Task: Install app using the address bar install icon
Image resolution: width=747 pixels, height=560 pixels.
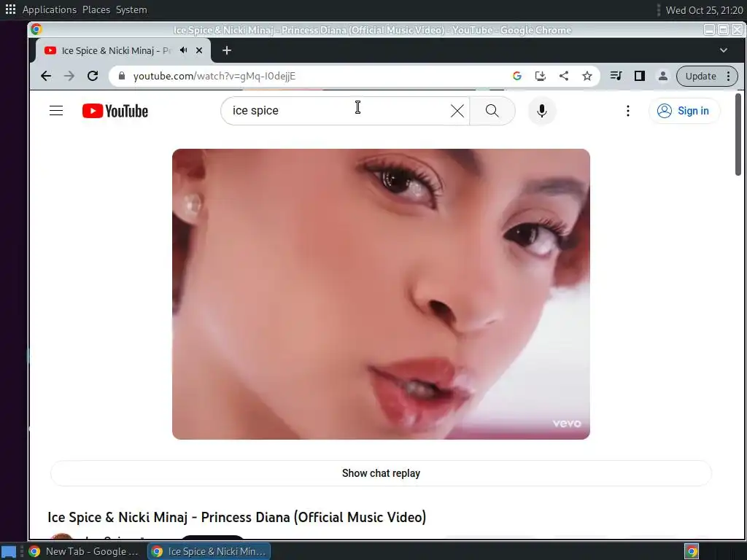Action: click(x=541, y=76)
